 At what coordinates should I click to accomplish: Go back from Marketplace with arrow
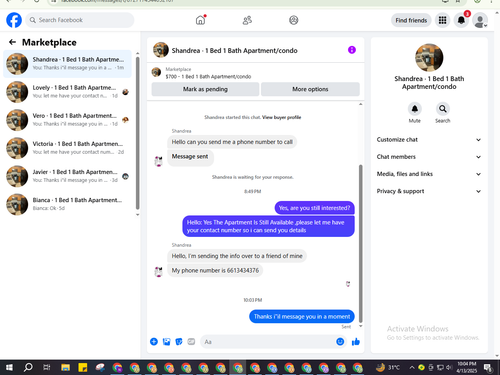click(x=12, y=42)
